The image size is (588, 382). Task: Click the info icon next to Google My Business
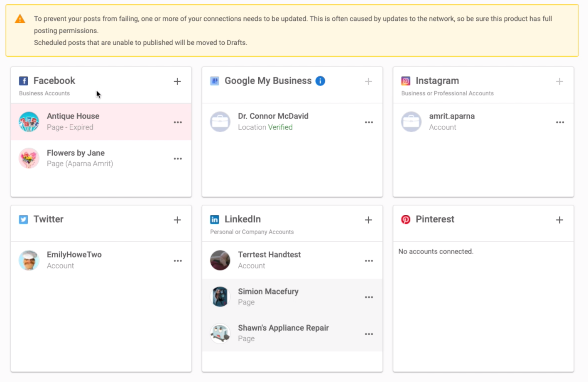point(320,81)
